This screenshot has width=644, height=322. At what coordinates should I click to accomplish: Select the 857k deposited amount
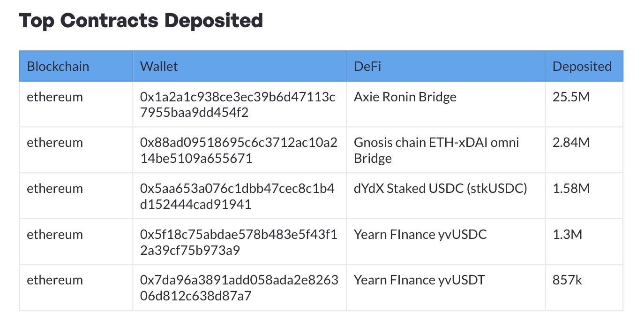pyautogui.click(x=567, y=280)
